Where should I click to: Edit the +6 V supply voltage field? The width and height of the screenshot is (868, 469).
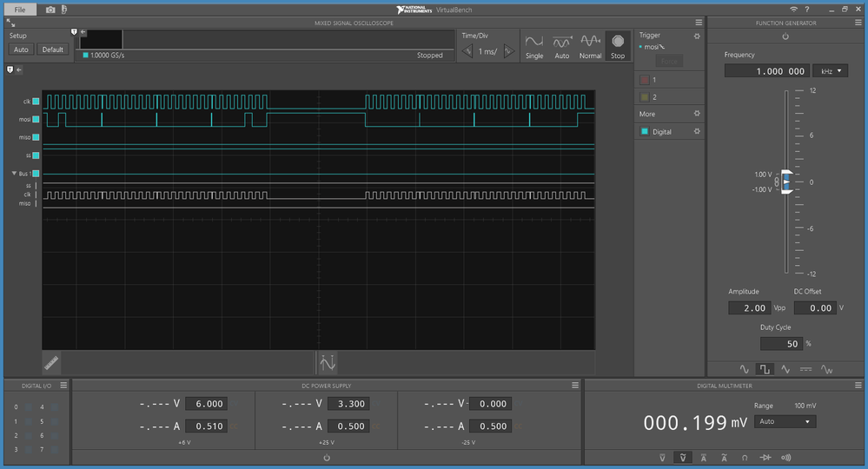pyautogui.click(x=207, y=404)
